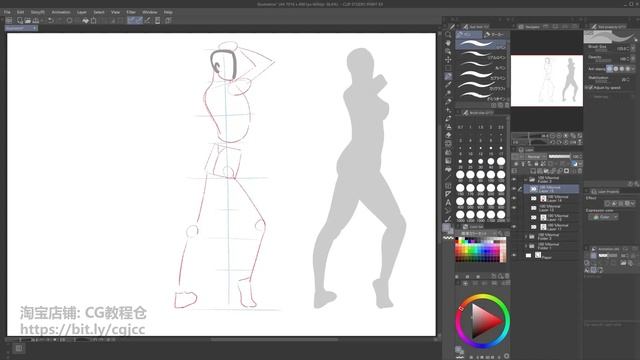The image size is (640, 360).
Task: Select the Text A tool
Action: [x=448, y=202]
